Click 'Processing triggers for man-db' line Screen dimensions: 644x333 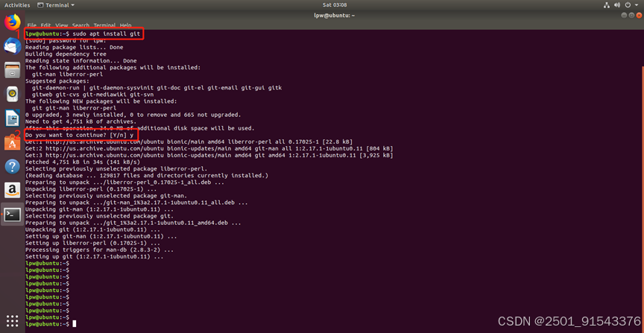click(x=99, y=250)
